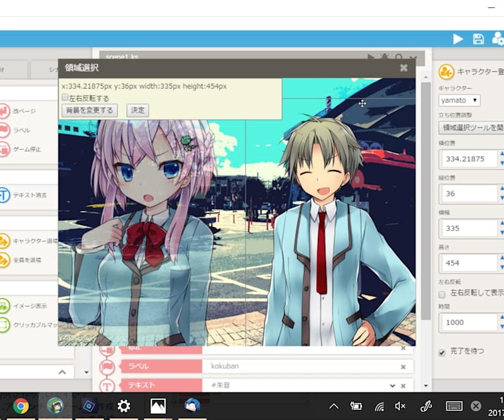Collapse the left panel with the up chevron
The width and height of the screenshot is (504, 420).
coord(62,372)
